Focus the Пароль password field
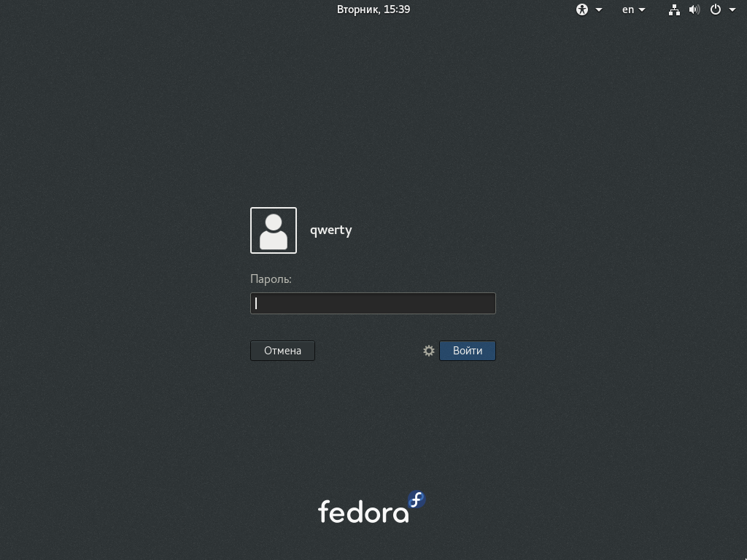The width and height of the screenshot is (747, 560). (x=373, y=303)
